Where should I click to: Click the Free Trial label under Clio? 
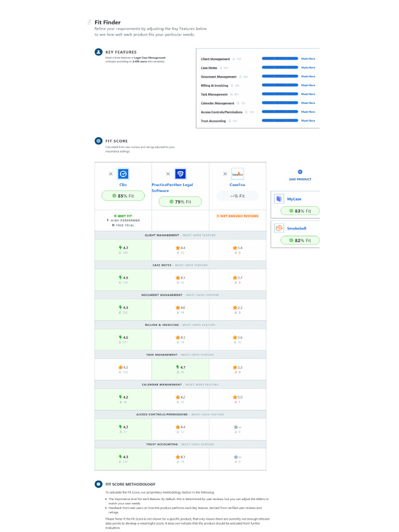(123, 225)
